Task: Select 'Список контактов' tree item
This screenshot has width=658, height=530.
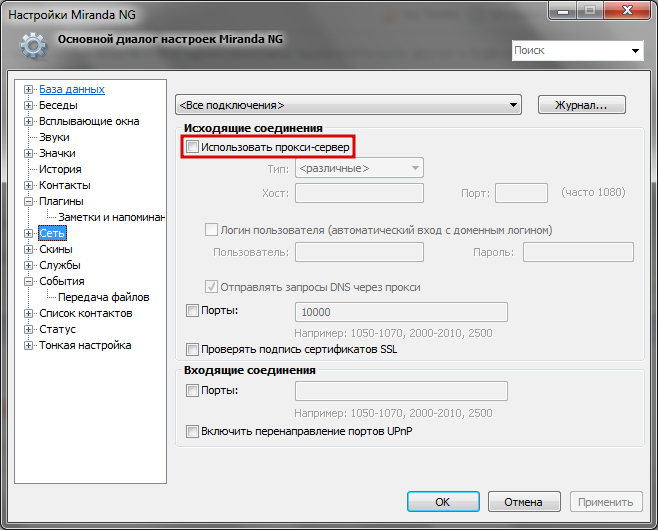Action: pos(86,313)
